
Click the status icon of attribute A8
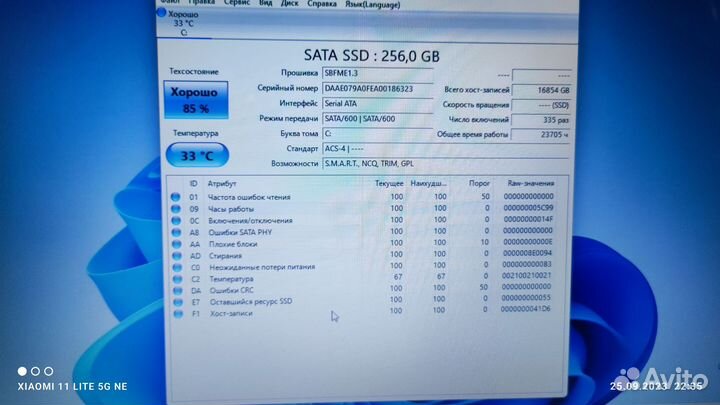click(176, 232)
